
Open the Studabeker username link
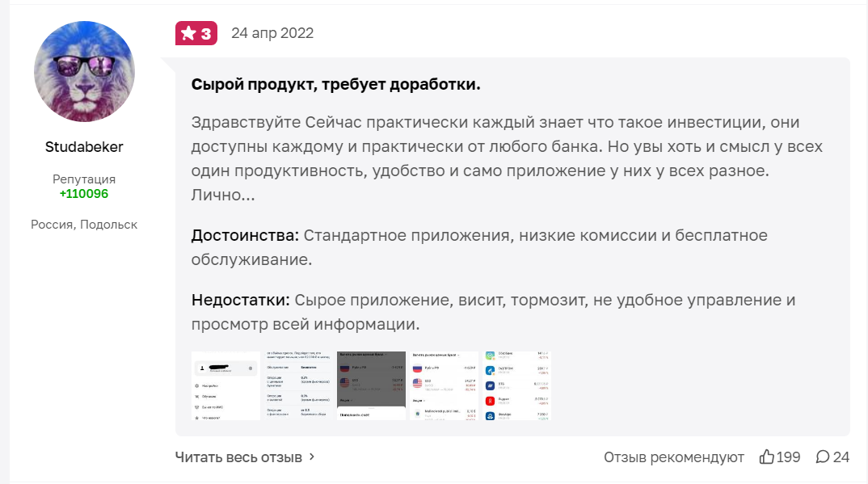(x=84, y=147)
